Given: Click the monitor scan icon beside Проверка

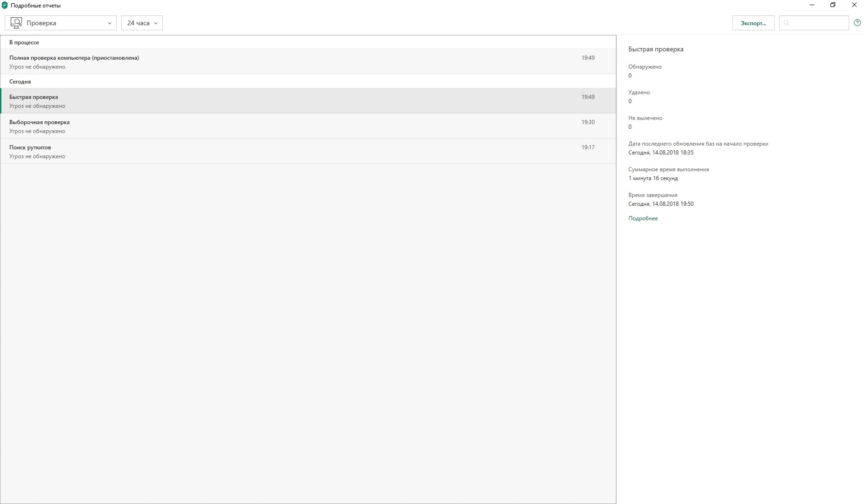Looking at the screenshot, I should [16, 23].
